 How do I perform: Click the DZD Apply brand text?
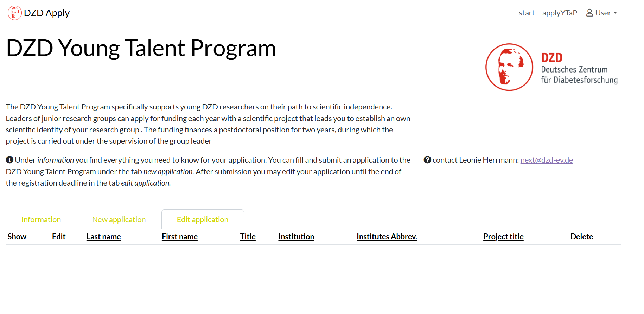47,13
